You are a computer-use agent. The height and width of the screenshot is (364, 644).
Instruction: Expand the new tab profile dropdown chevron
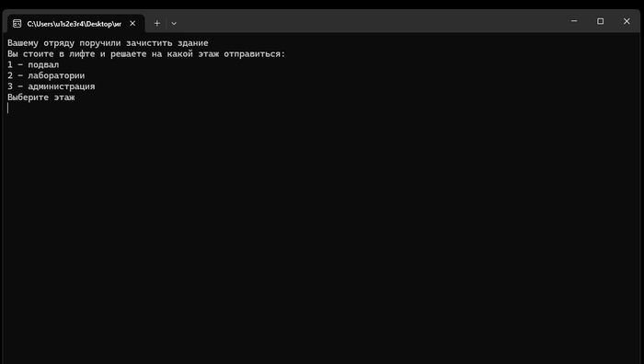tap(174, 23)
